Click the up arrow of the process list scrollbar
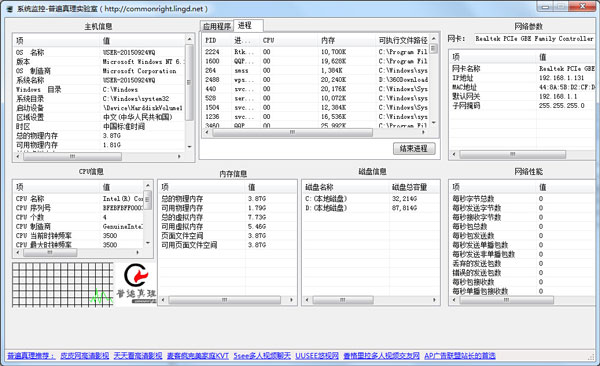This screenshot has width=600, height=366. pyautogui.click(x=434, y=39)
